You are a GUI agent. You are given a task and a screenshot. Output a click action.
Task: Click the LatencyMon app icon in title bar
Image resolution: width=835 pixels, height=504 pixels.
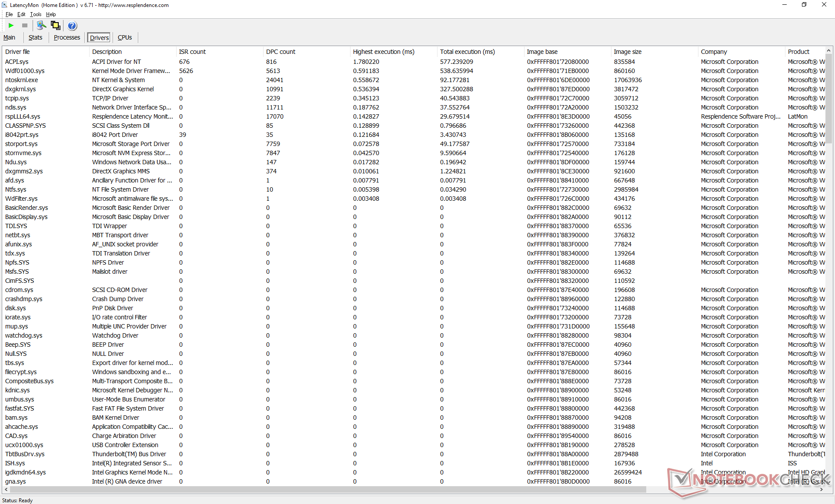tap(4, 5)
